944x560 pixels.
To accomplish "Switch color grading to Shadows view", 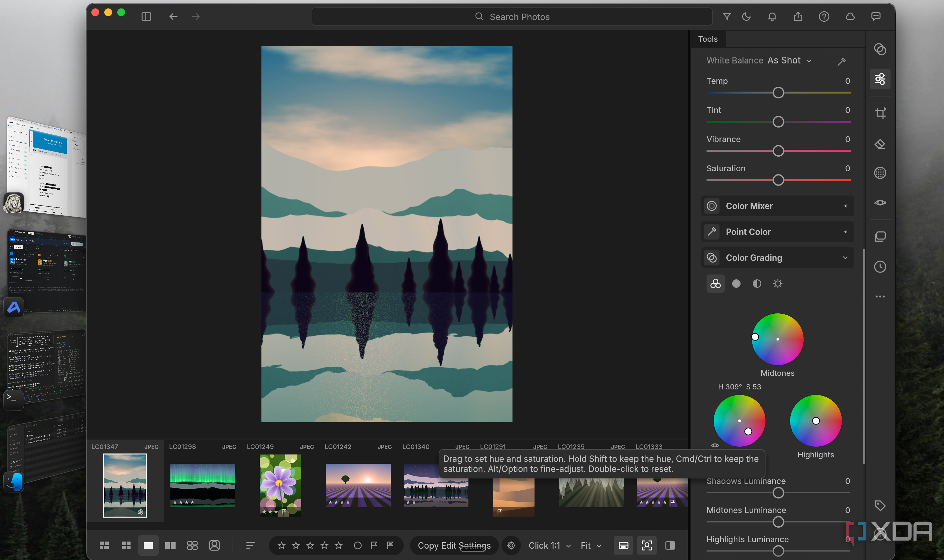I will click(x=736, y=284).
